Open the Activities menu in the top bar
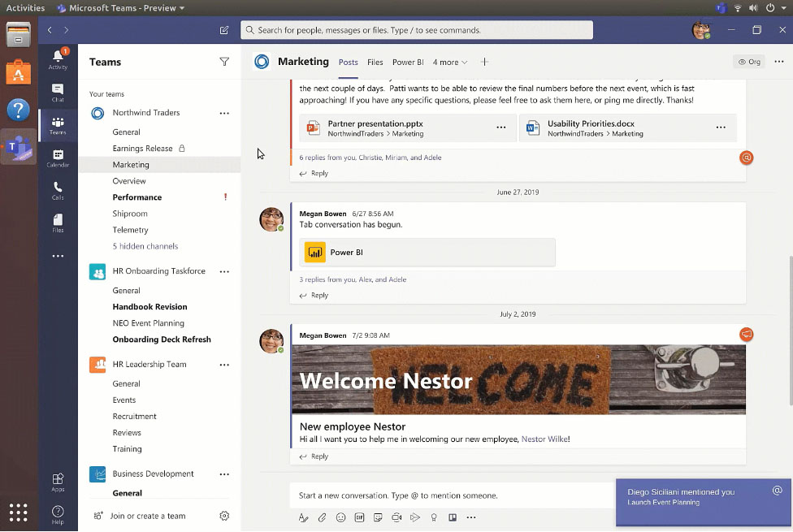This screenshot has height=532, width=793. (25, 7)
